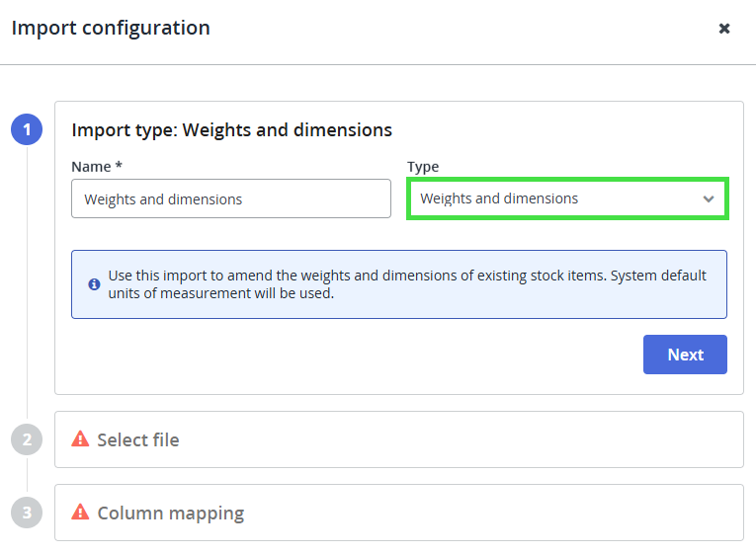
Task: Click the info icon in the blue notice
Action: [94, 284]
